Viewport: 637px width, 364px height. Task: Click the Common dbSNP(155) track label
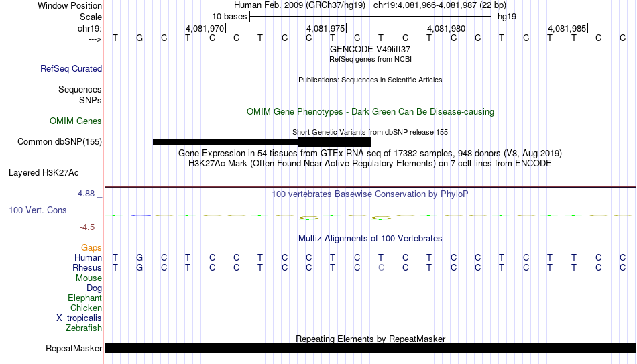60,142
